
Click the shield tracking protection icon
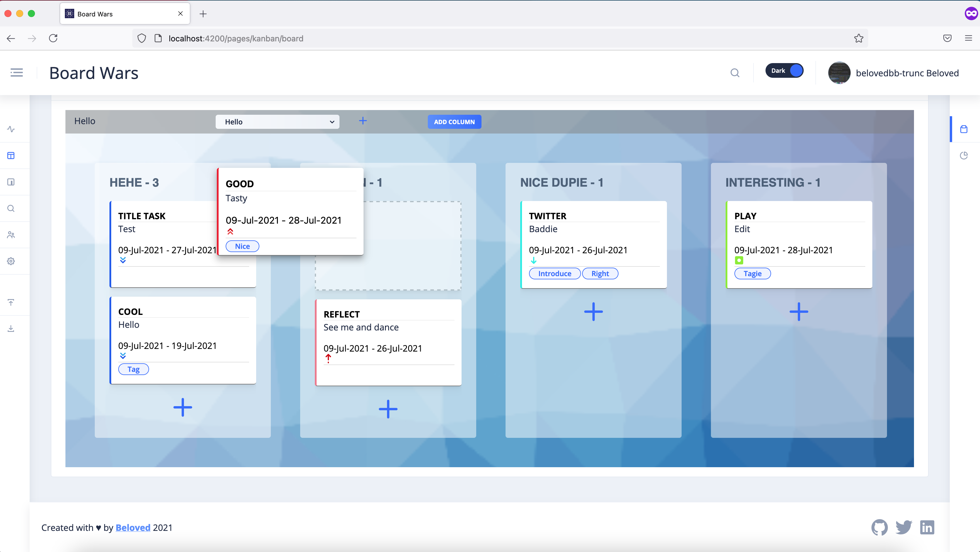pos(141,38)
